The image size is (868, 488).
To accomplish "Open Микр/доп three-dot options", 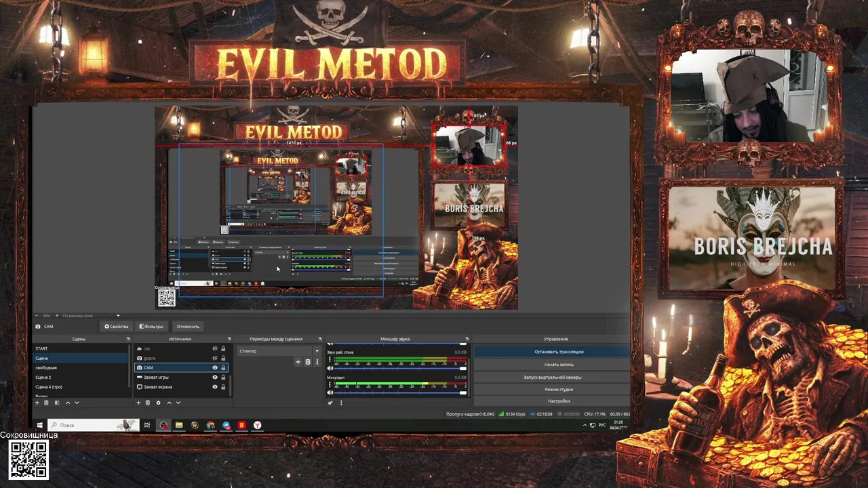I will 330,384.
